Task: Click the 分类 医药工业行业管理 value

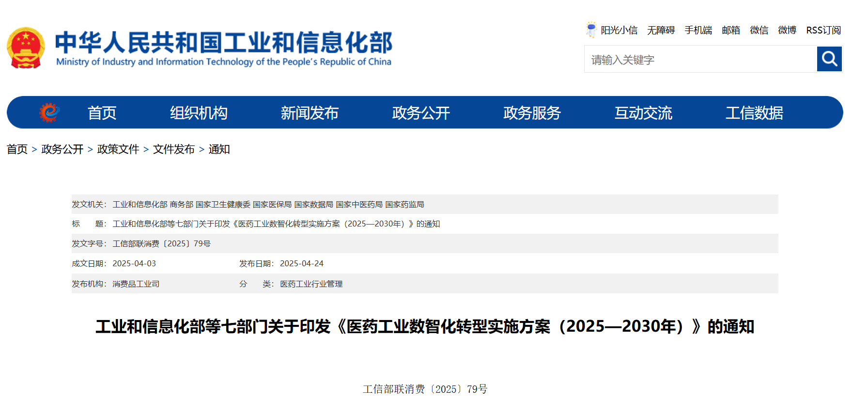Action: (311, 284)
